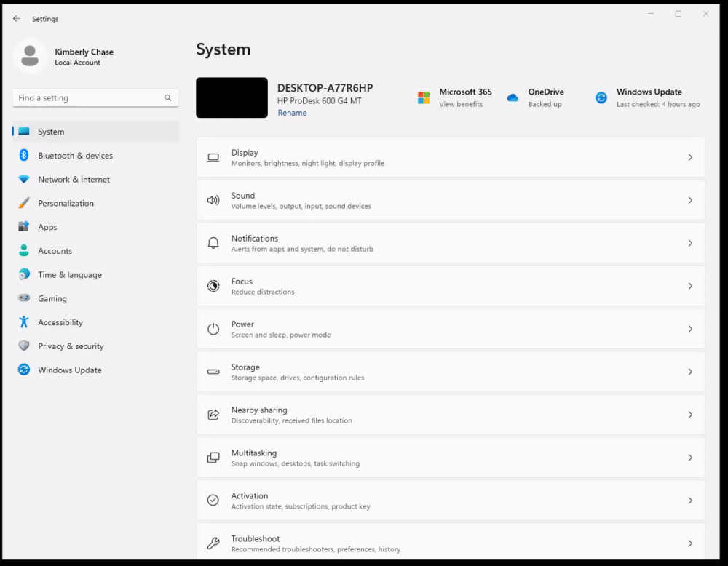Image resolution: width=728 pixels, height=566 pixels.
Task: Click the Gaming controller icon
Action: pos(24,298)
